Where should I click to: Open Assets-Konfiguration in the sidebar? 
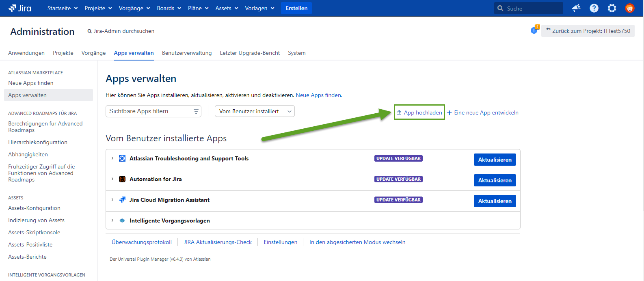pyautogui.click(x=34, y=208)
